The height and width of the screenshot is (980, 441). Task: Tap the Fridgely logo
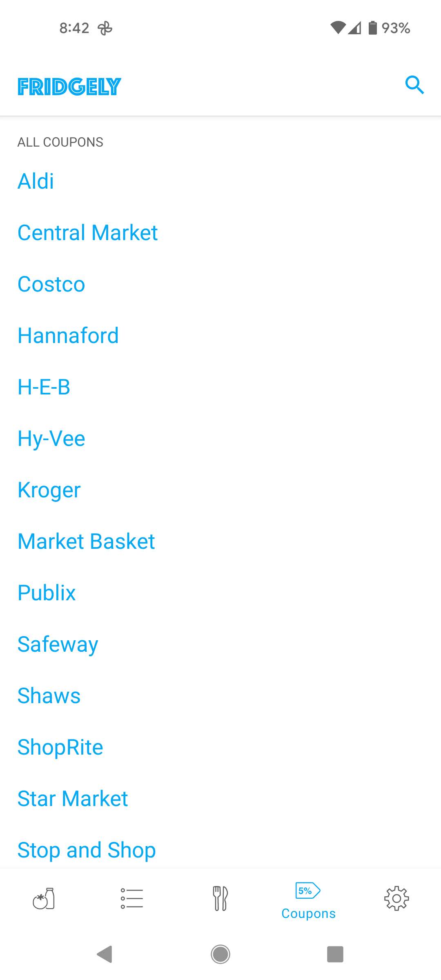[69, 87]
